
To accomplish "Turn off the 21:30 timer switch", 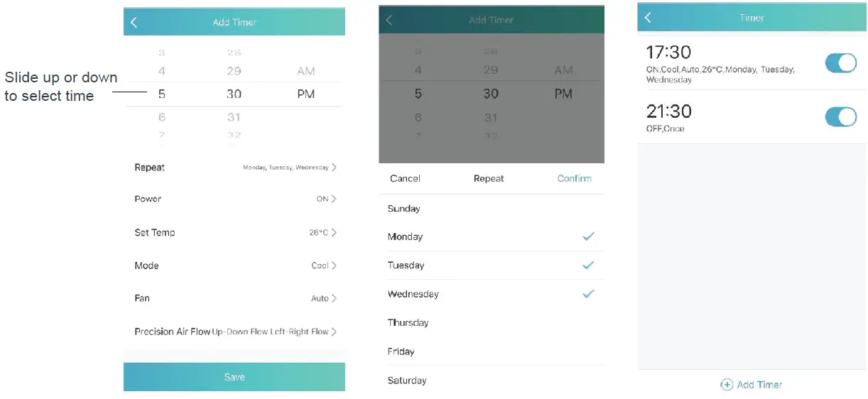I will point(841,117).
